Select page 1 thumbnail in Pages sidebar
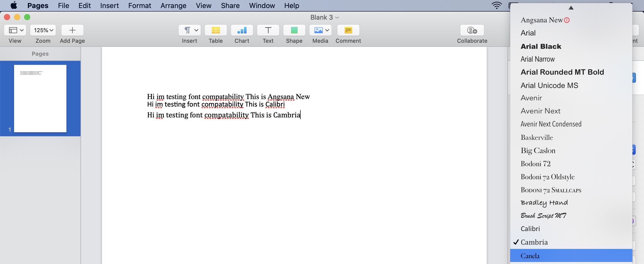The image size is (644, 264). coord(40,99)
